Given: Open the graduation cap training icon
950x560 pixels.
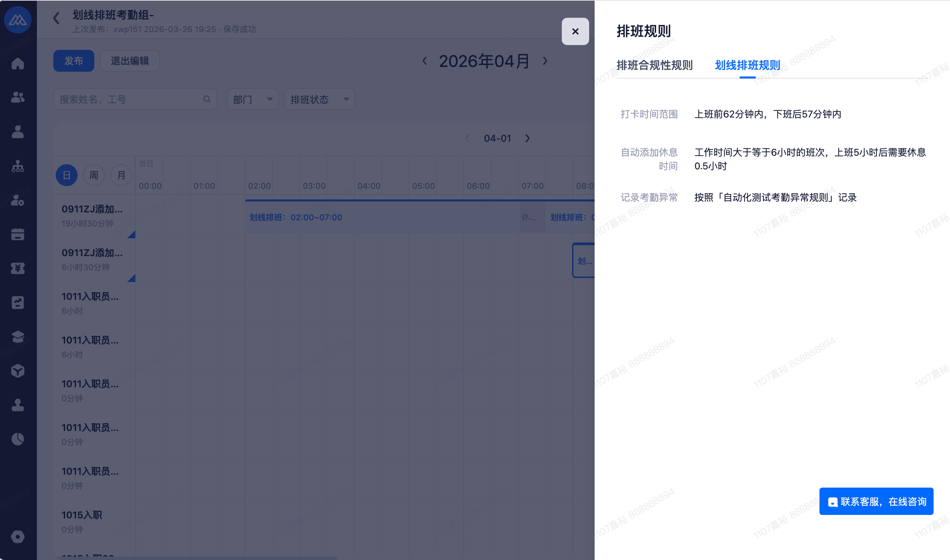Looking at the screenshot, I should [18, 337].
